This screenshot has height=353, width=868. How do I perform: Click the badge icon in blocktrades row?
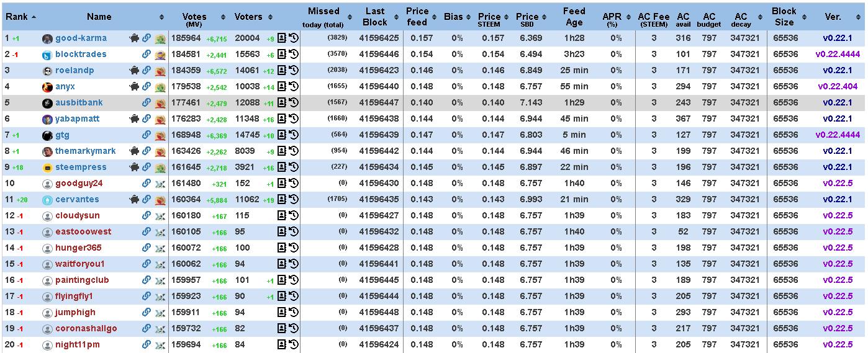coord(160,54)
